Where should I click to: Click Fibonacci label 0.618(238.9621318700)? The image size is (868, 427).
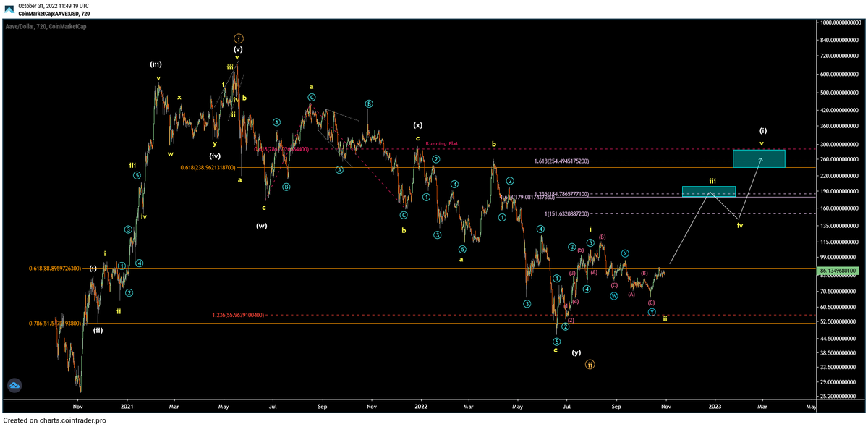[x=208, y=167]
